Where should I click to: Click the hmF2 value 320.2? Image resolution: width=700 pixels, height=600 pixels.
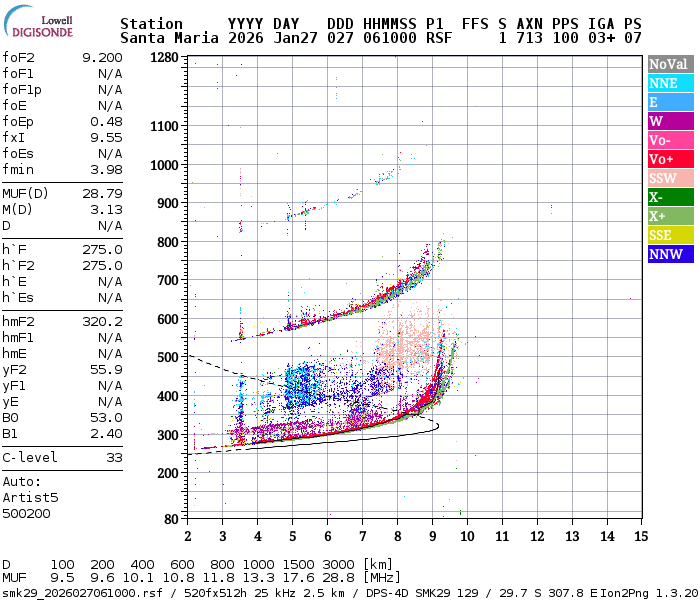(102, 321)
